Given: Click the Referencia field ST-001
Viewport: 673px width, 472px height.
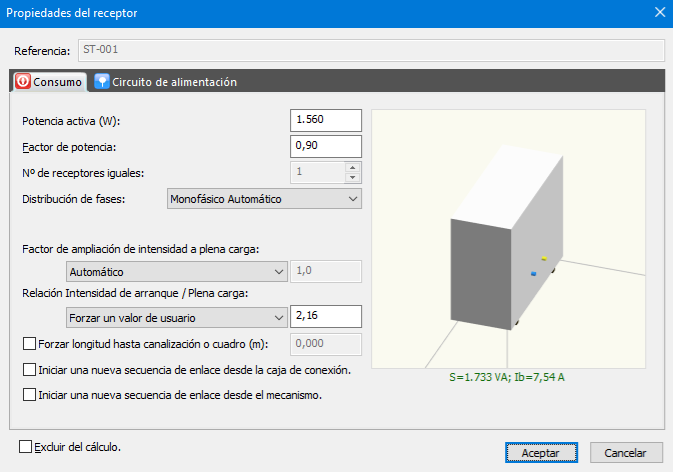Looking at the screenshot, I should pyautogui.click(x=371, y=50).
